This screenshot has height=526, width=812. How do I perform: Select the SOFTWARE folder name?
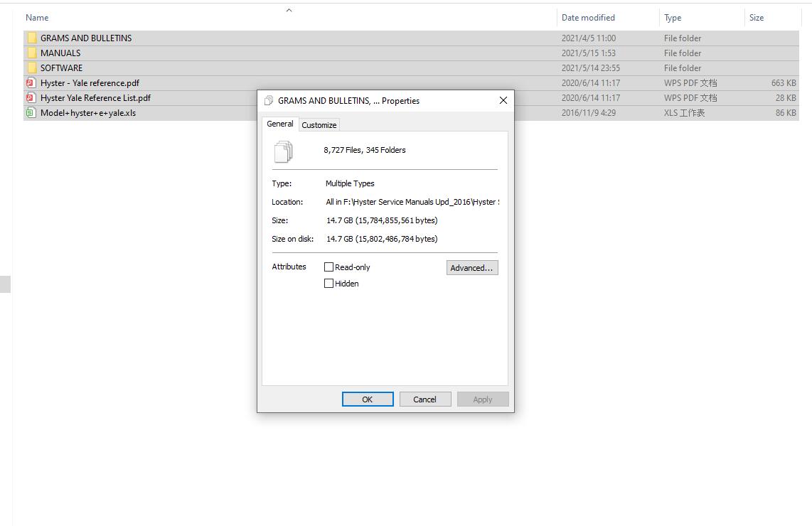(x=62, y=68)
